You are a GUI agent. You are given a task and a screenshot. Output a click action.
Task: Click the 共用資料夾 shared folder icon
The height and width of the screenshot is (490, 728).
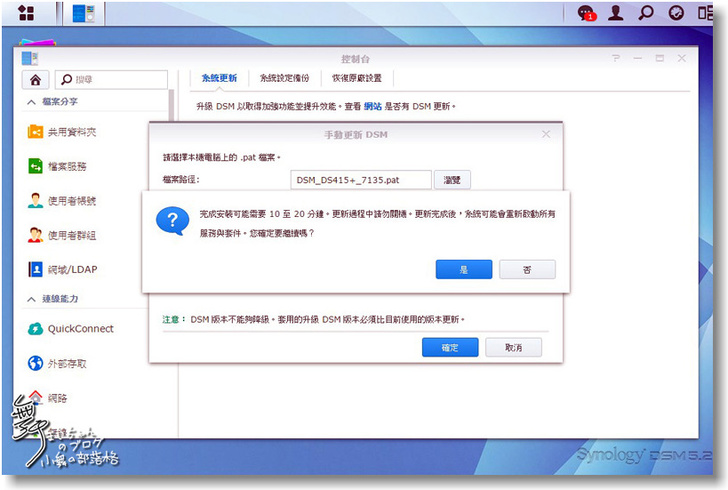coord(35,132)
